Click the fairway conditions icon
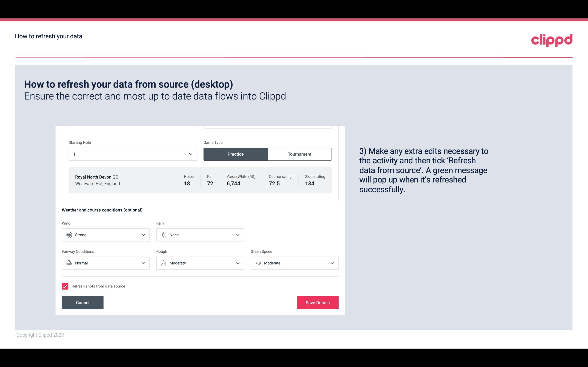The height and width of the screenshot is (367, 588). [69, 263]
